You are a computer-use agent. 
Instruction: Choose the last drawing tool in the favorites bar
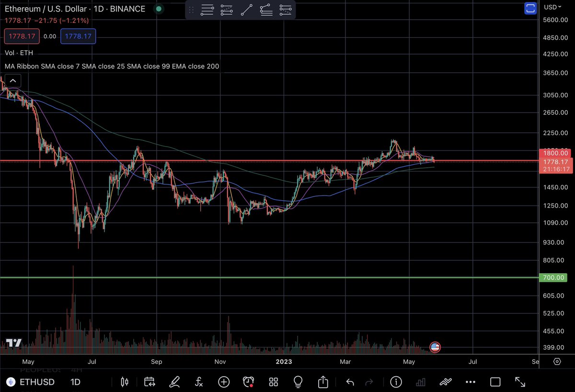285,10
